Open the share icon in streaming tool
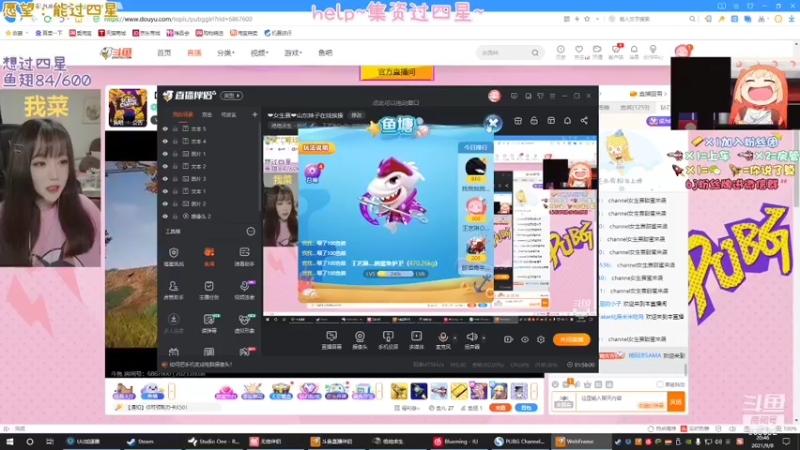Screen dimensions: 800x450 click(x=584, y=121)
